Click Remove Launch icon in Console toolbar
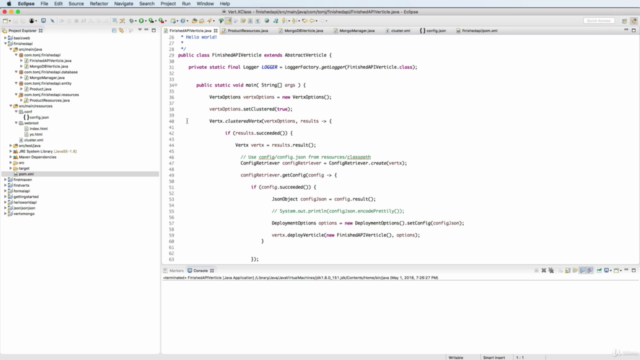The height and width of the screenshot is (360, 640). (x=544, y=271)
